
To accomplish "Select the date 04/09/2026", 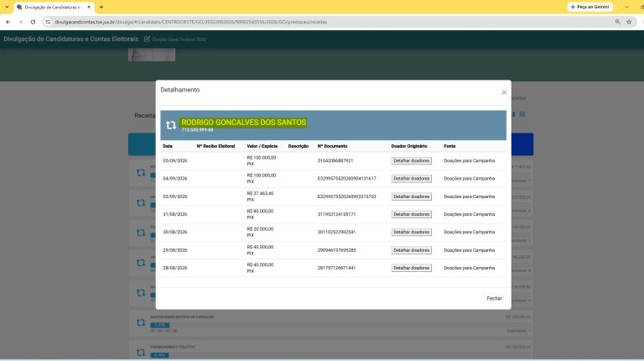I will 175,179.
